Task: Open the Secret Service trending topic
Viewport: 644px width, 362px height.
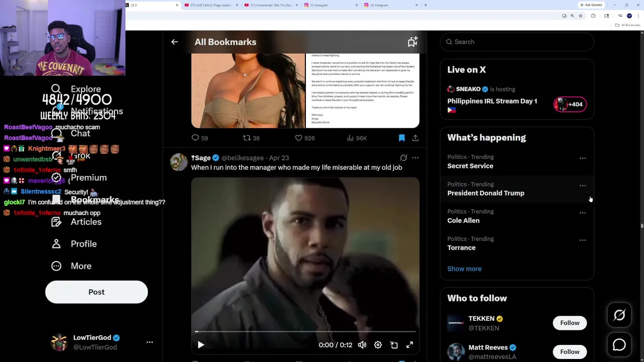Action: (x=517, y=161)
